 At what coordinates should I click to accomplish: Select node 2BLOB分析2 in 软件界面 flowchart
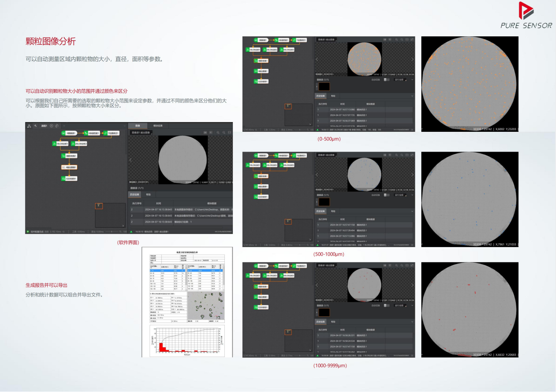coord(79,144)
